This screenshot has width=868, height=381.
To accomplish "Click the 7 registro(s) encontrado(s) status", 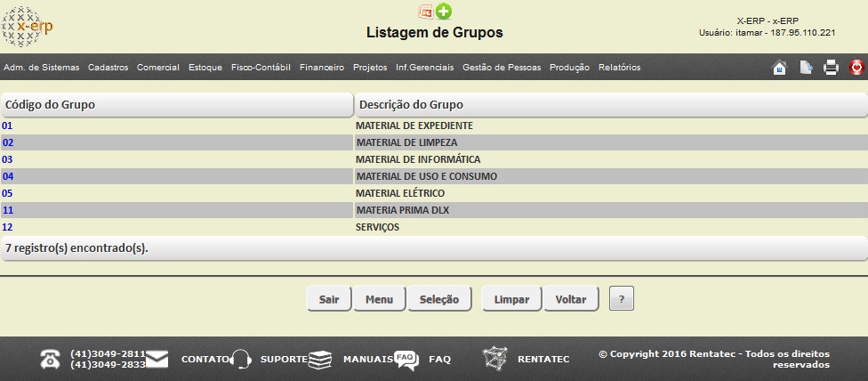I will point(77,248).
